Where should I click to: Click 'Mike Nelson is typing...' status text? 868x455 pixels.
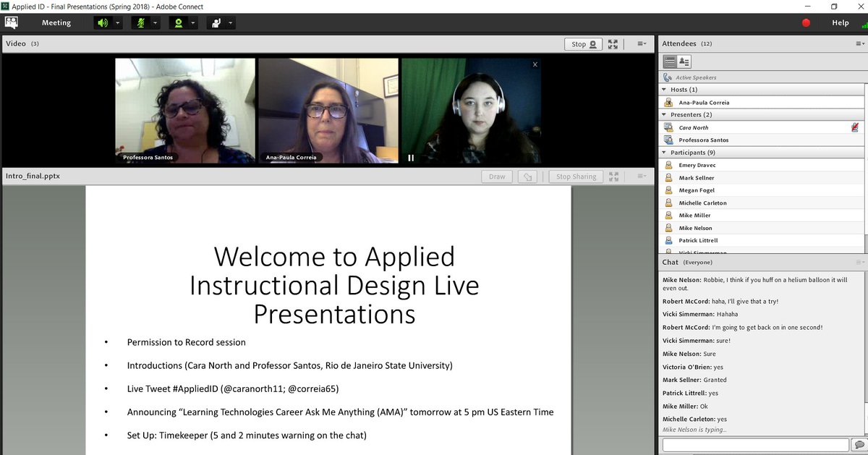pyautogui.click(x=694, y=430)
